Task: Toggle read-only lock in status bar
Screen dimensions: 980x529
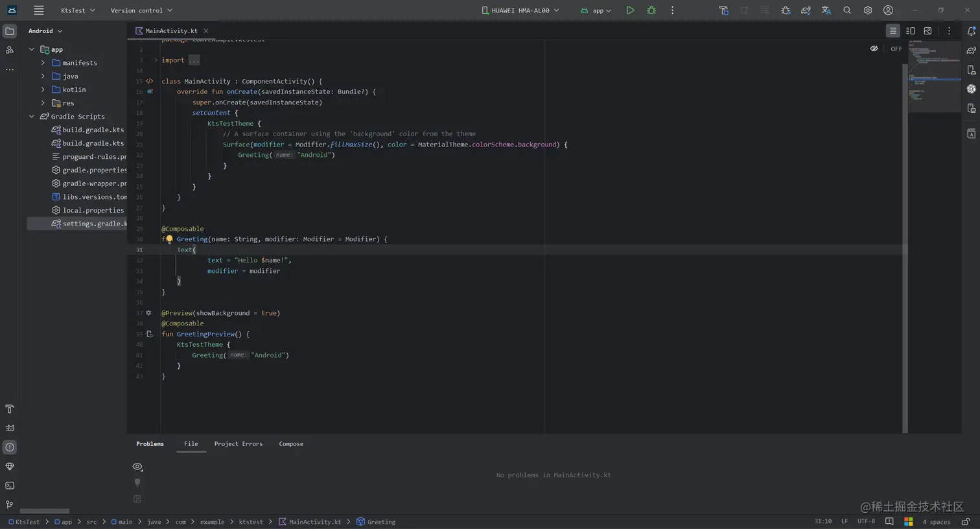Action: (x=965, y=522)
